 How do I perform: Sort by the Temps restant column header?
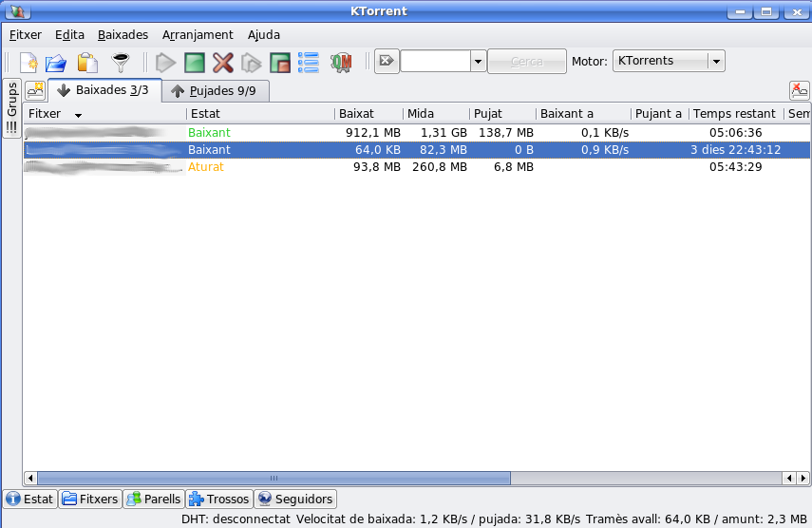736,114
